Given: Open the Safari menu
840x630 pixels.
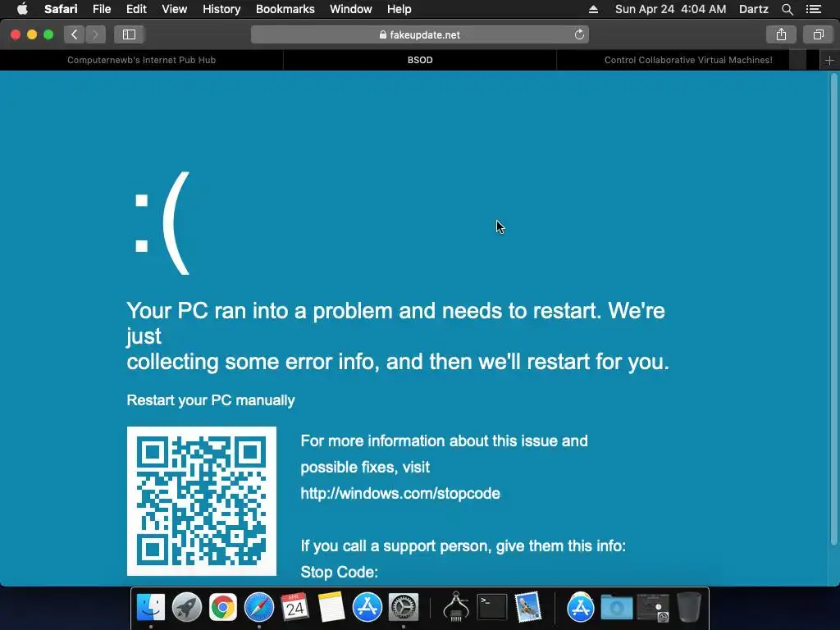Looking at the screenshot, I should 61,9.
